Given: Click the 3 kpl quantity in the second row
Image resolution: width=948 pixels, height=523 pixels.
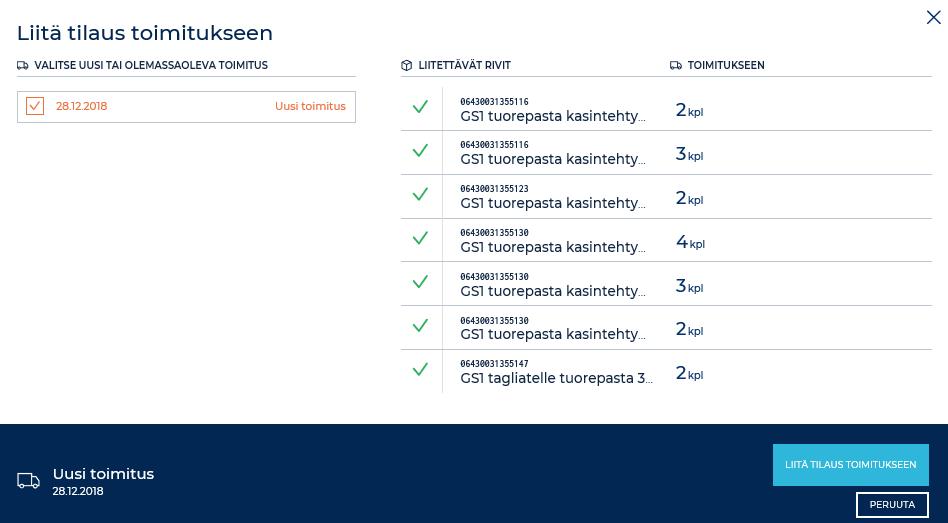Looking at the screenshot, I should point(689,155).
